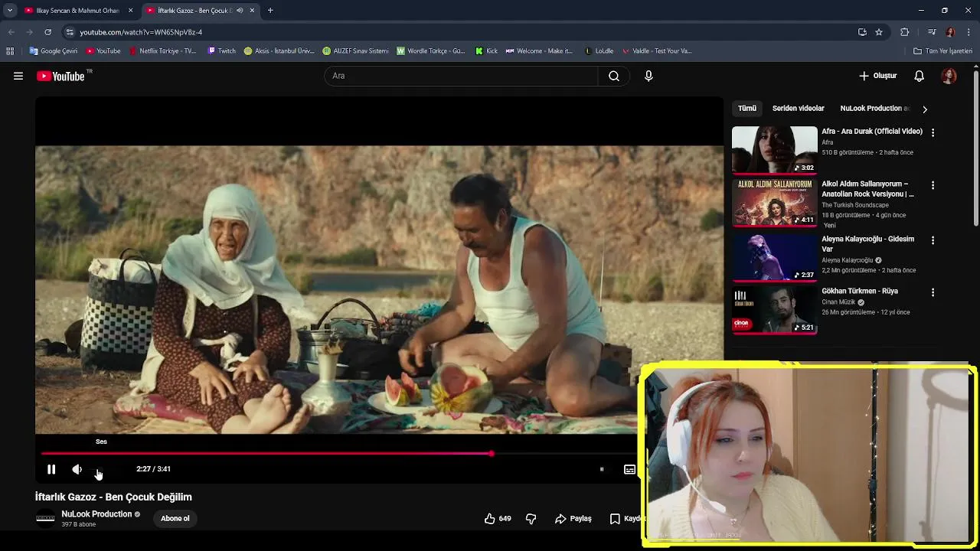
Task: Open the Google Çeviri bookmark
Action: (54, 51)
